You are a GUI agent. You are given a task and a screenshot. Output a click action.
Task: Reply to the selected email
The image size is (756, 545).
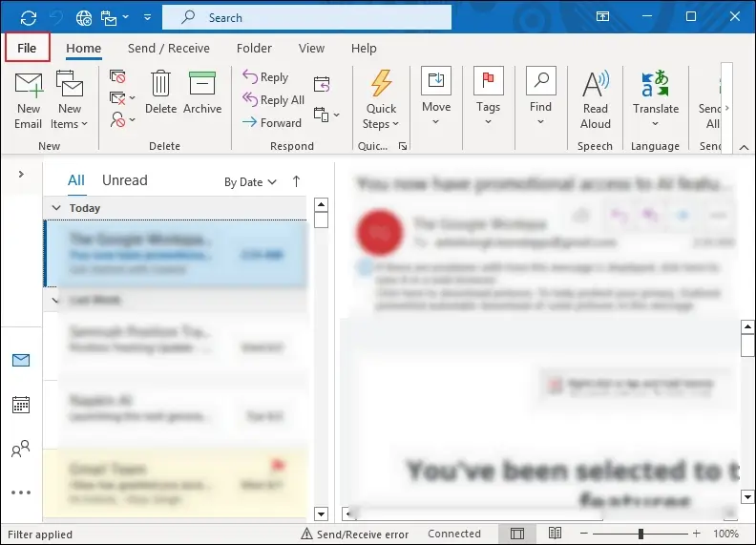265,76
